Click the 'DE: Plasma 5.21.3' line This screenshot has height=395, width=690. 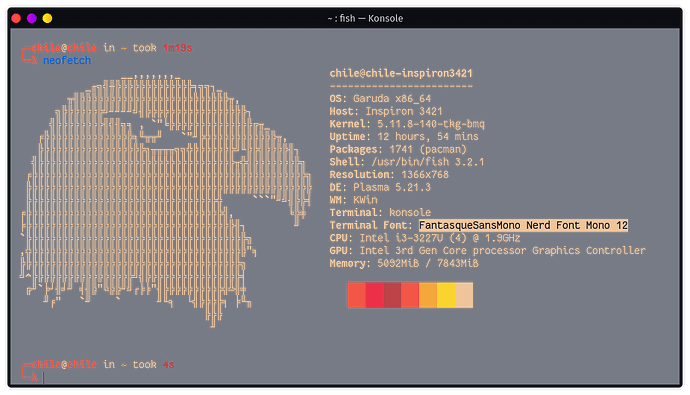pos(380,187)
